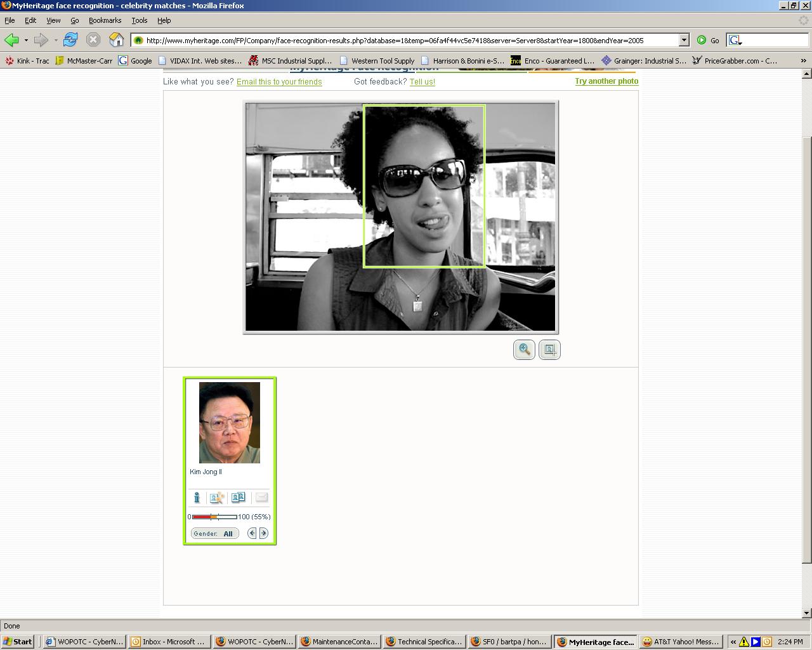Show the previous celebrity match with left arrow
This screenshot has height=650, width=812.
(252, 533)
